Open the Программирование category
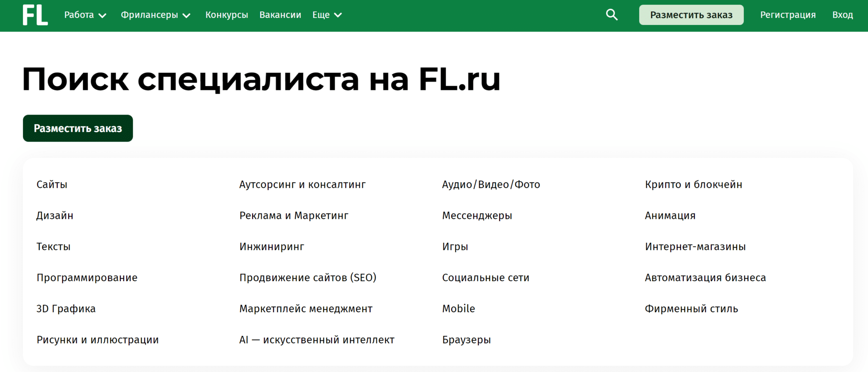 (87, 278)
